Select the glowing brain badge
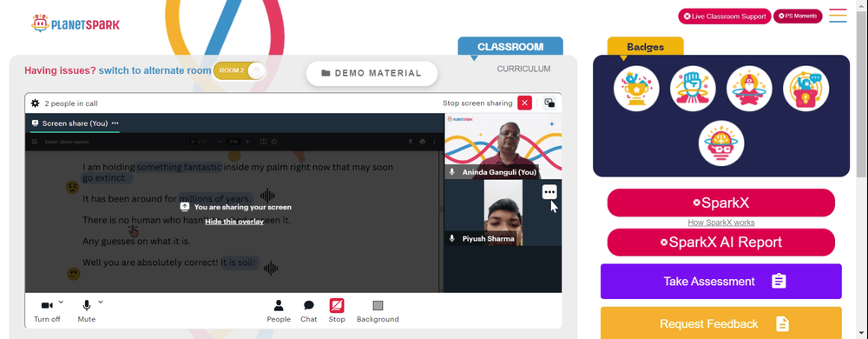Viewport: 868px width, 339px height. click(720, 143)
